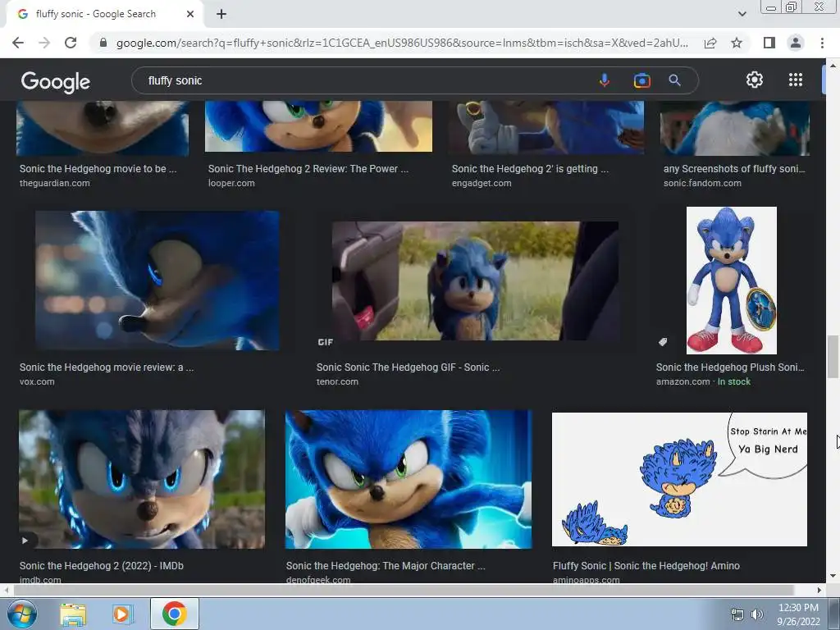Open Windows Explorer from the taskbar
Screen dimensions: 840x630
[73, 614]
